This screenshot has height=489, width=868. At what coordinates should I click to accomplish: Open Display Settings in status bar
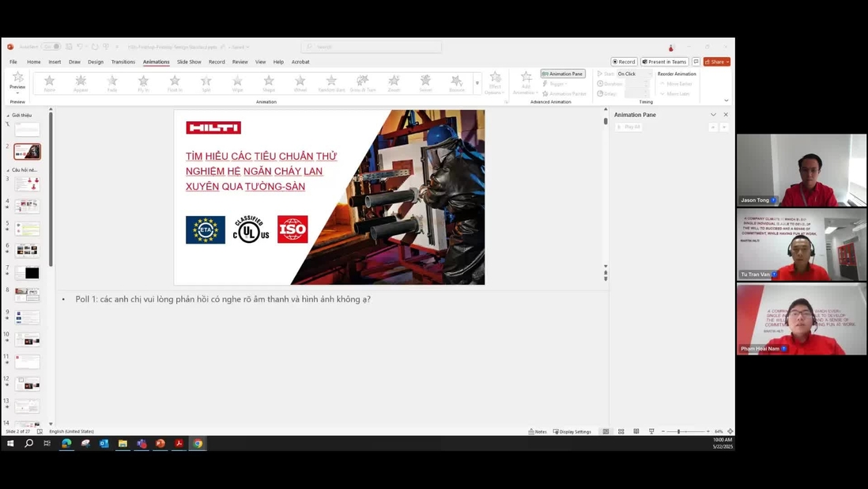[572, 431]
